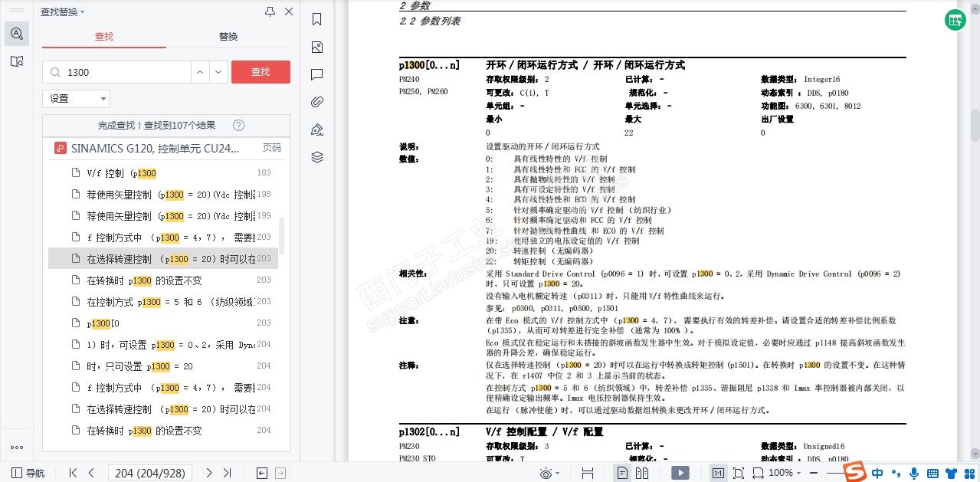Open result '荐使用矢量控制' on page 198
Image resolution: width=980 pixels, height=482 pixels.
163,195
